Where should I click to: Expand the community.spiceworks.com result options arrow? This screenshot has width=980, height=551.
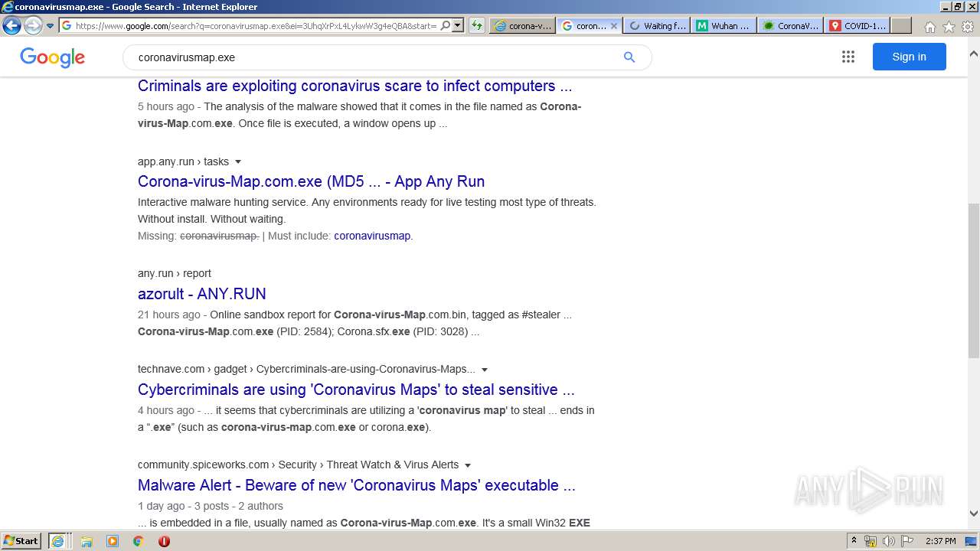click(468, 465)
